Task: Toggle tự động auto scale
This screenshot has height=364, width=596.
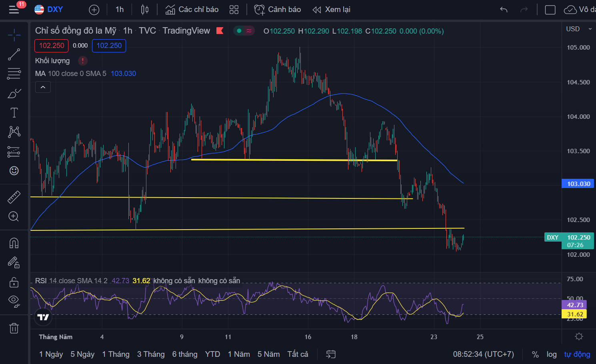Action: coord(577,354)
